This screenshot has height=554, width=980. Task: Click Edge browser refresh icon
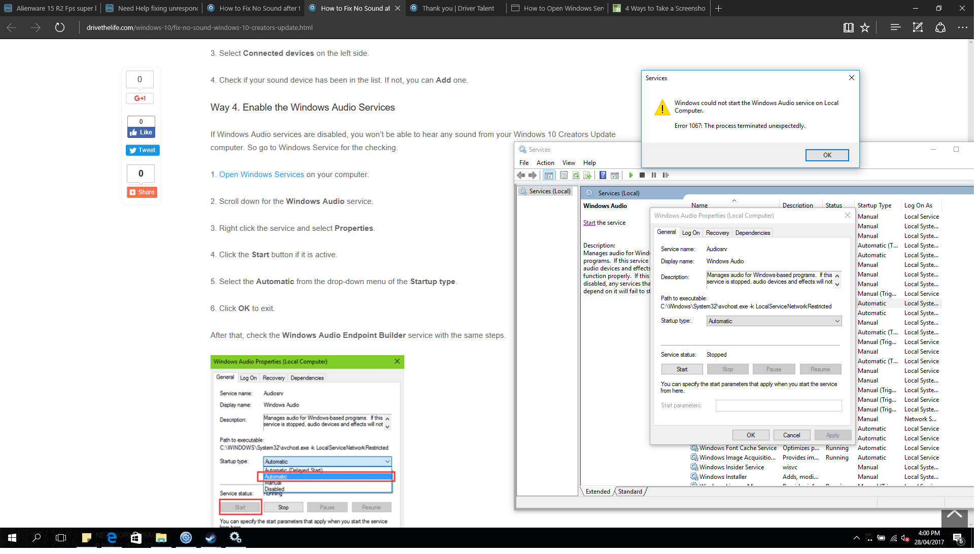pos(60,28)
